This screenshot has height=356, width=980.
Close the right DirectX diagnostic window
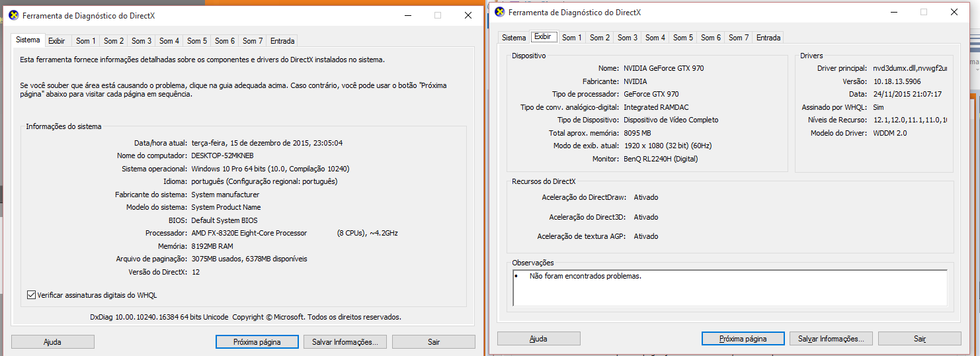[954, 12]
